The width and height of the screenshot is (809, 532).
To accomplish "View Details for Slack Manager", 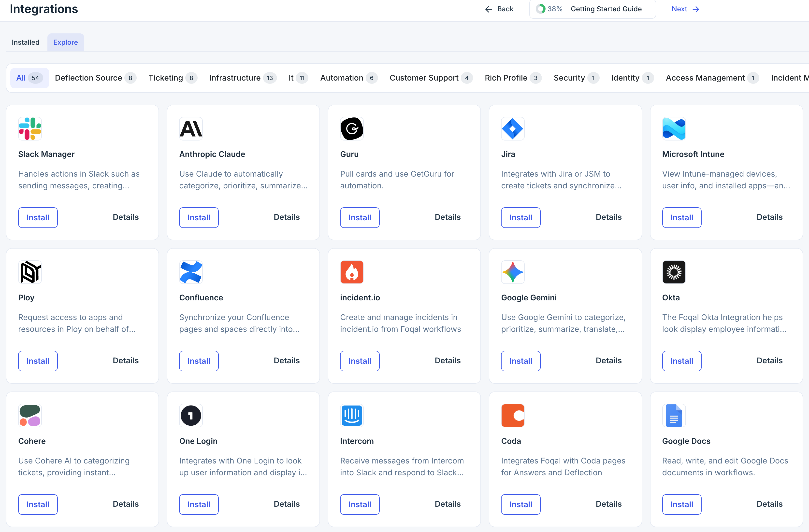I will click(x=126, y=217).
